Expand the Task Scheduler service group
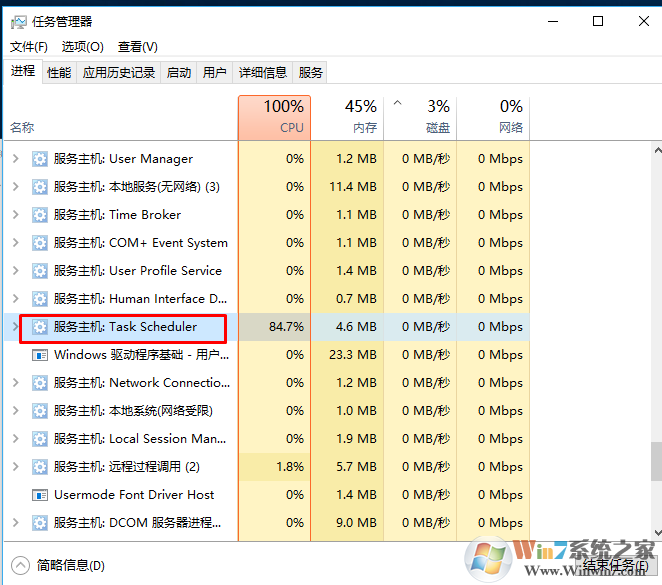The width and height of the screenshot is (662, 585). 15,327
